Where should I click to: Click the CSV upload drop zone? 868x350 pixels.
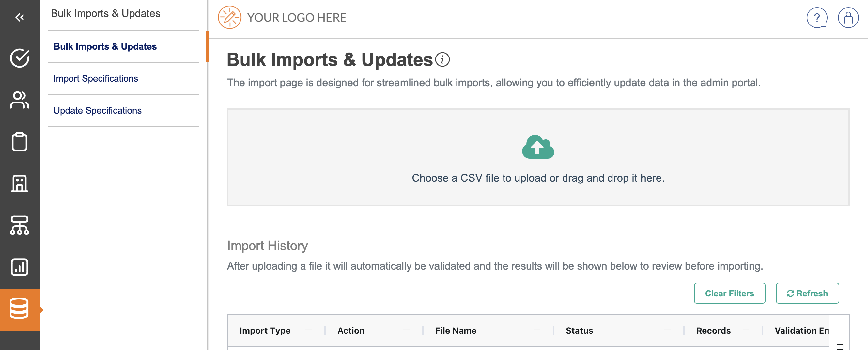pyautogui.click(x=538, y=157)
